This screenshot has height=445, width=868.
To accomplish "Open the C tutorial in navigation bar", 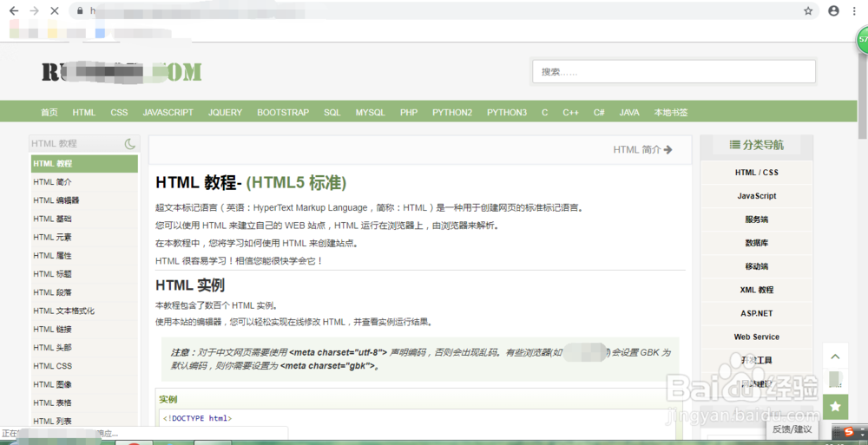I will [545, 113].
